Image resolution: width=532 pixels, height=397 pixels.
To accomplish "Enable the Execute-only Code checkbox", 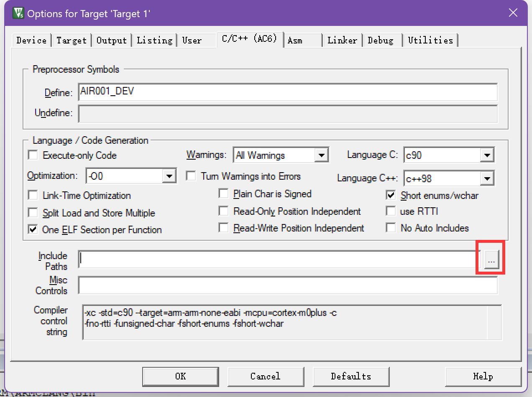I will pos(33,155).
